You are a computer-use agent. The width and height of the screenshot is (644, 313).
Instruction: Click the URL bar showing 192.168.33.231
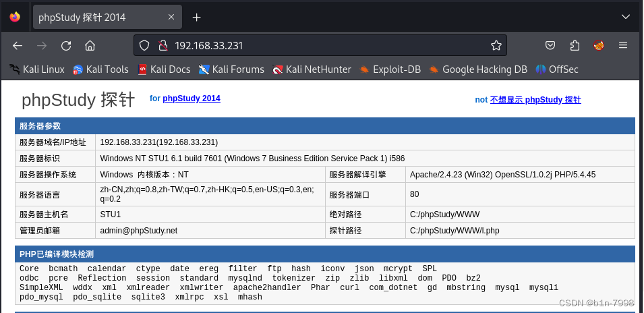coord(320,45)
